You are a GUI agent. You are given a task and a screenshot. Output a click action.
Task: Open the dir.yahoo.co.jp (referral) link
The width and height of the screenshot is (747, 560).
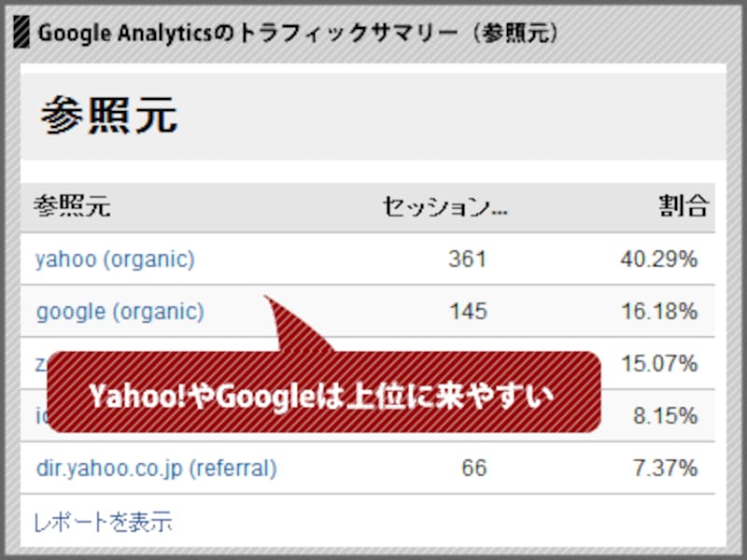point(156,468)
